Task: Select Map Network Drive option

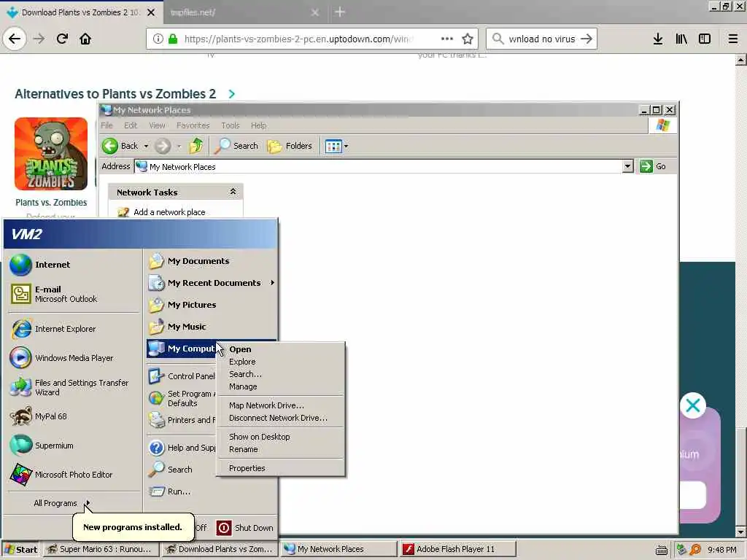Action: point(281,405)
